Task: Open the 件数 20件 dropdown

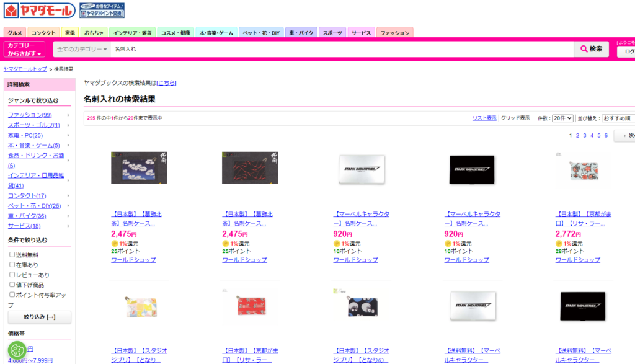Action: 562,118
